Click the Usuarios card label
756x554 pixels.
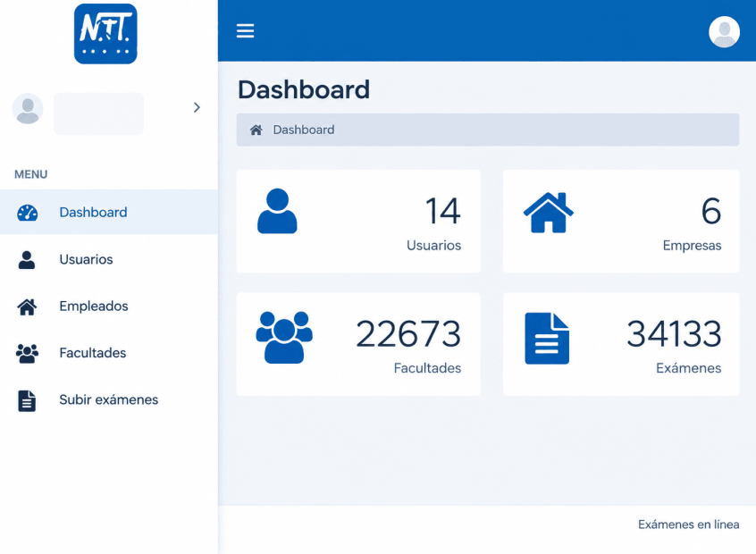point(434,246)
